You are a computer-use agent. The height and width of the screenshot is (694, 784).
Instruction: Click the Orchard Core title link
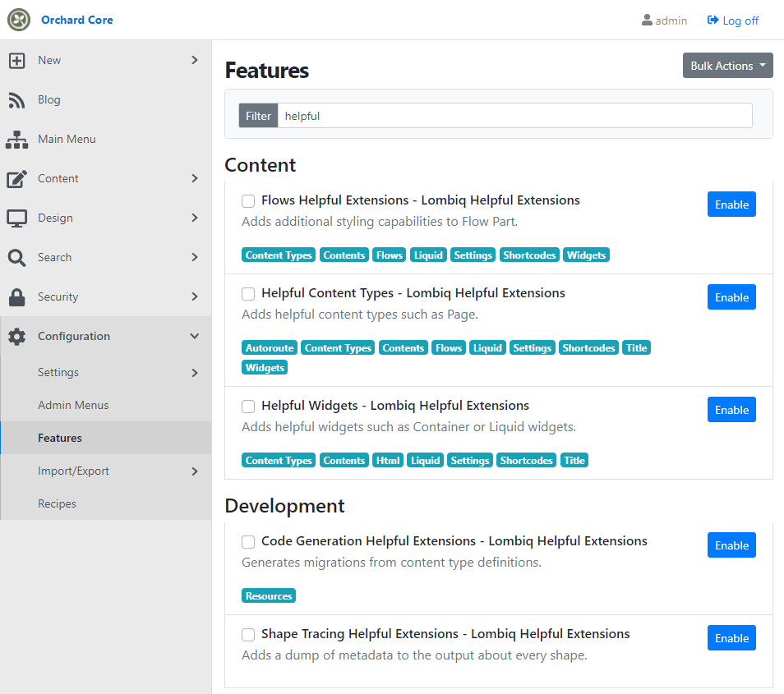(x=77, y=20)
